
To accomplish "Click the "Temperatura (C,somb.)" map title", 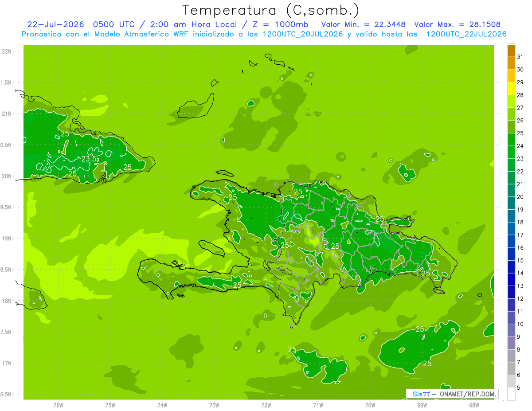I will (271, 10).
